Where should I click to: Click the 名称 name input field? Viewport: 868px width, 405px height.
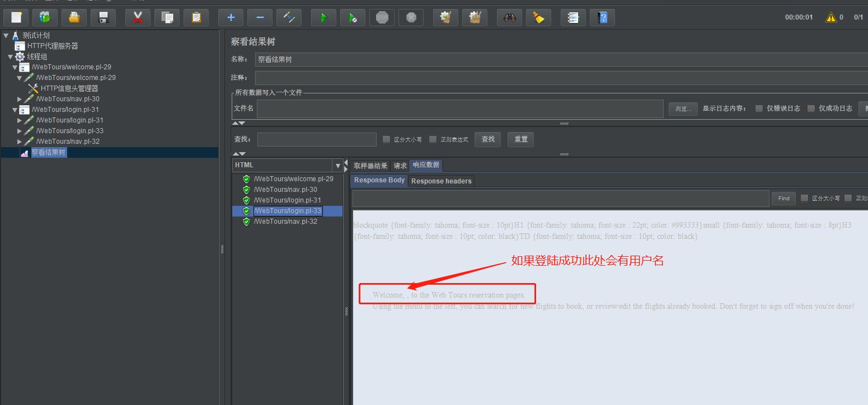pos(561,59)
